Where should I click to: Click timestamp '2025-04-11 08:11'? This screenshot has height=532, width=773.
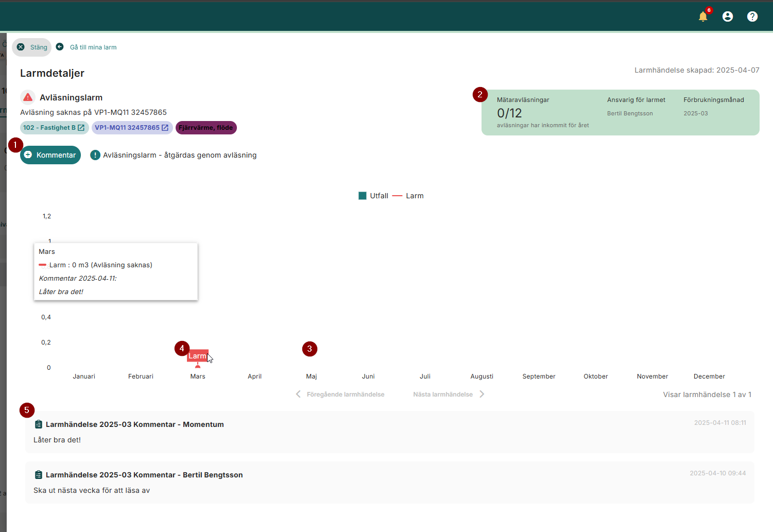pyautogui.click(x=720, y=423)
